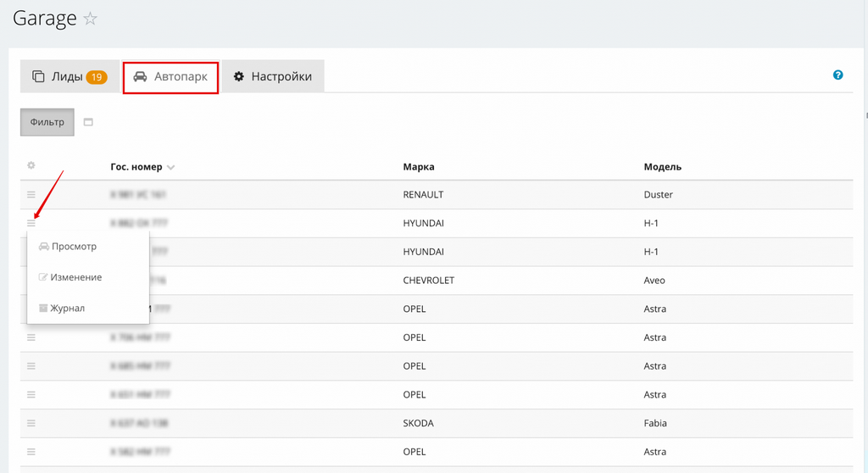Viewport: 868px width, 473px height.
Task: Click the orange 19 leads badge
Action: point(97,77)
